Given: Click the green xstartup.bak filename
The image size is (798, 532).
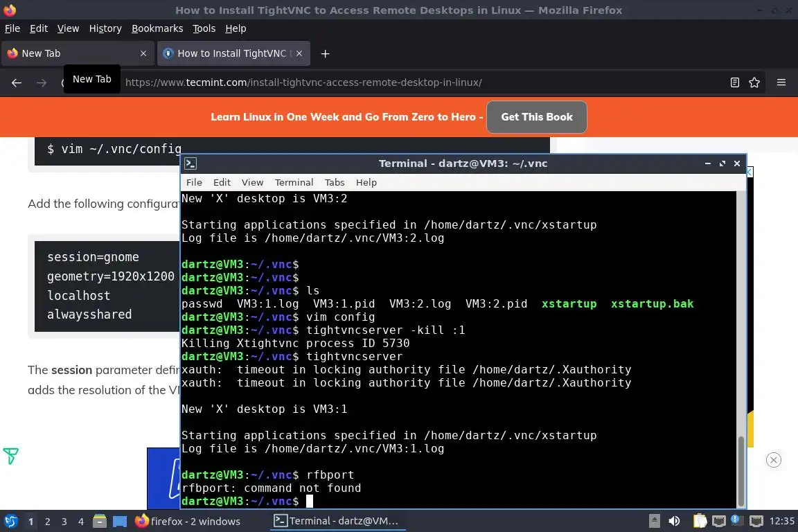Looking at the screenshot, I should coord(652,304).
